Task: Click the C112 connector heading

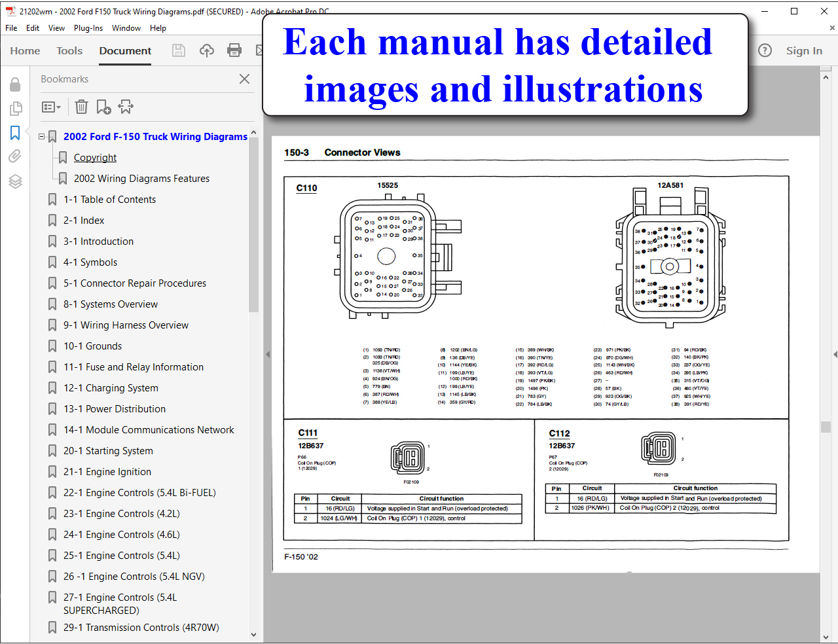Action: coord(559,433)
